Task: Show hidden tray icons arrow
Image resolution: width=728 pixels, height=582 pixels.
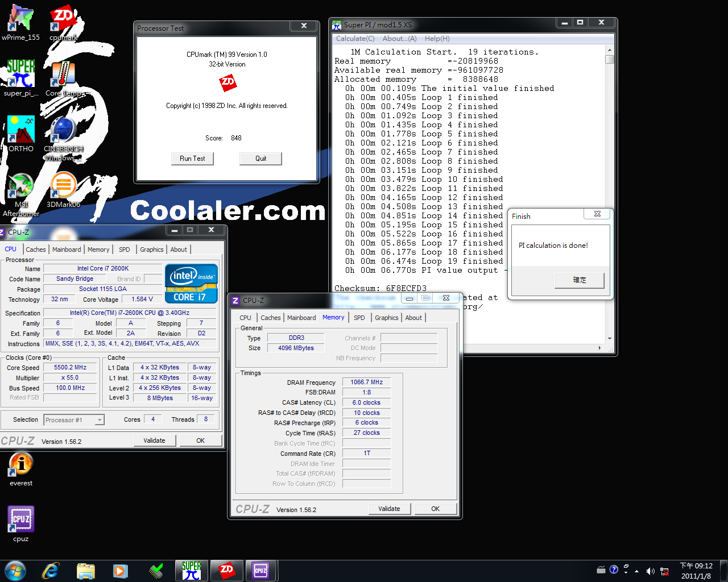Action: tap(636, 571)
